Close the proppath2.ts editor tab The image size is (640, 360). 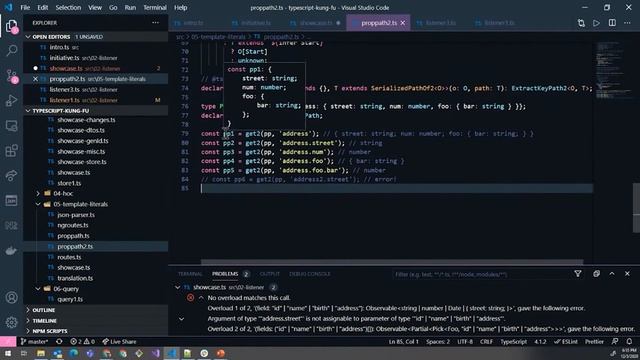coord(403,23)
